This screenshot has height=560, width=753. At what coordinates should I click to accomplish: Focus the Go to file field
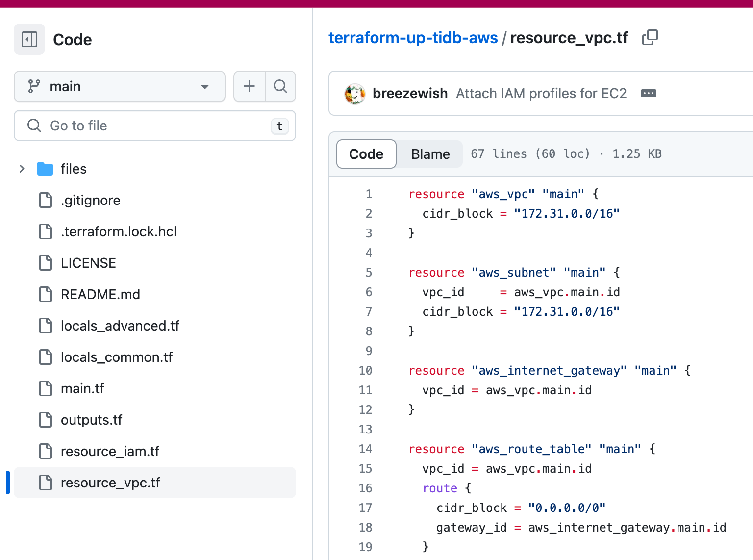coord(155,126)
